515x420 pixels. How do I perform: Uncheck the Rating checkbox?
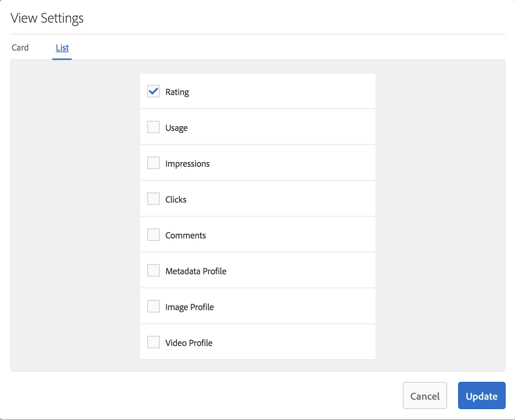(x=153, y=92)
